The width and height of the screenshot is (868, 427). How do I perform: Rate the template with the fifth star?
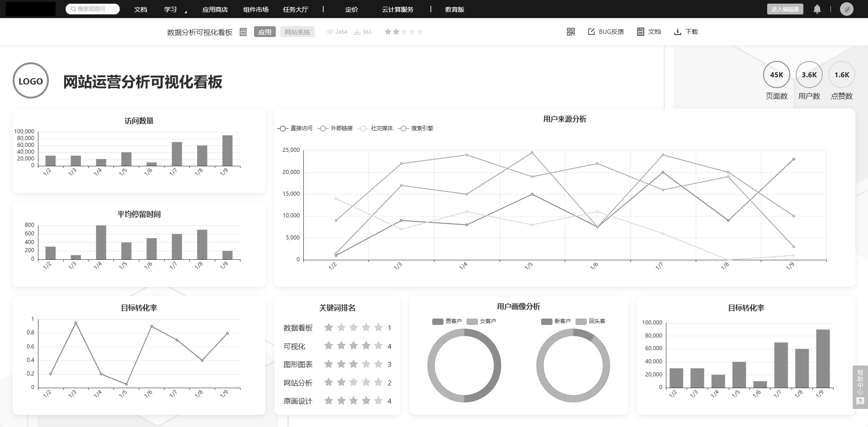[420, 32]
